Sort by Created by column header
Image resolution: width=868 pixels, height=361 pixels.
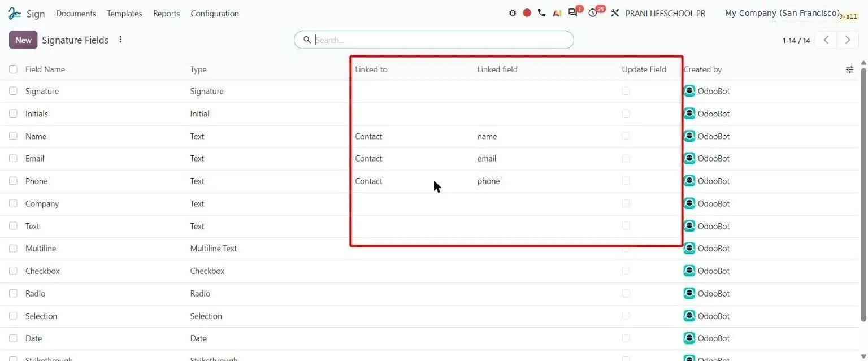pyautogui.click(x=702, y=69)
